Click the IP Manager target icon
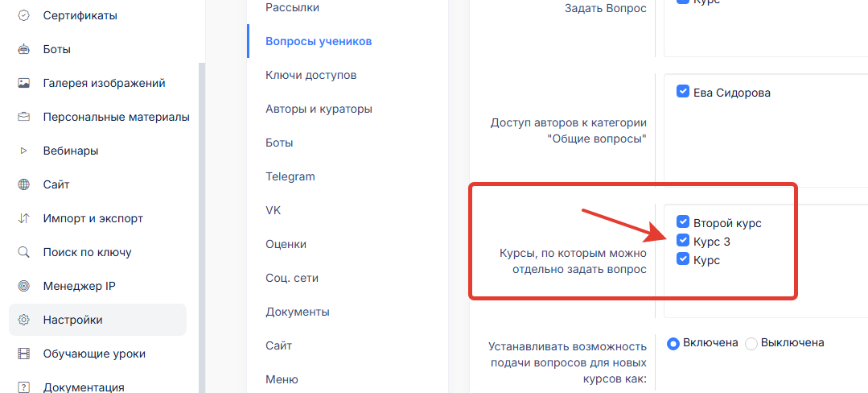This screenshot has height=393, width=868. click(24, 286)
